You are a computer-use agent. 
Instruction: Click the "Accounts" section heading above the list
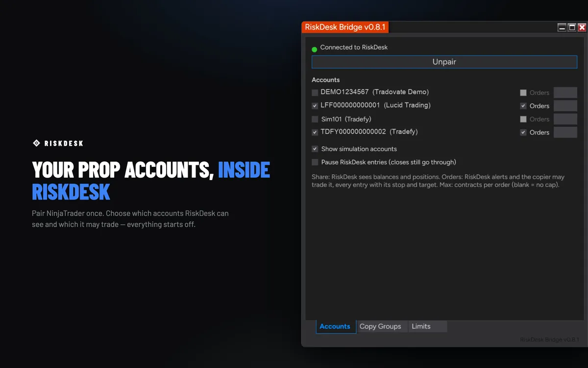(326, 80)
